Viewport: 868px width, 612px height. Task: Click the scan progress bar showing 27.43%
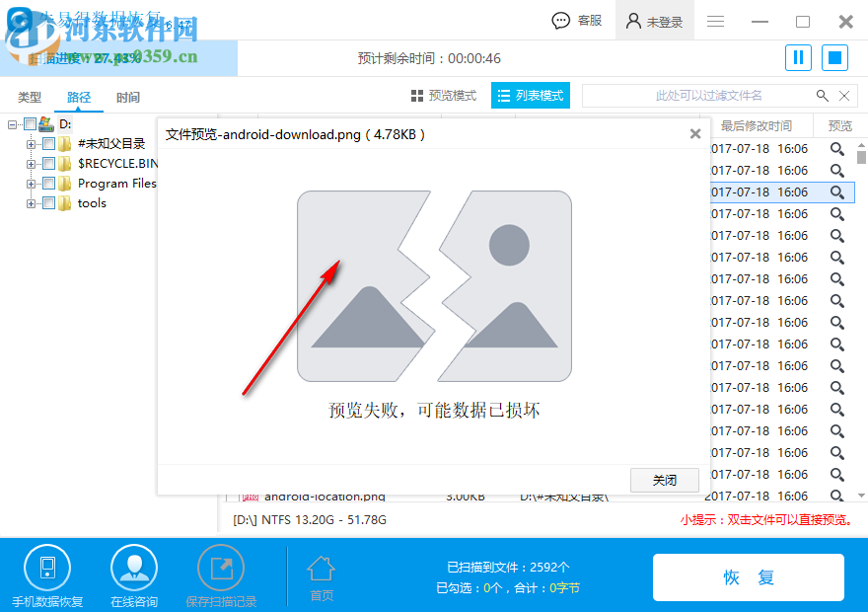click(118, 58)
